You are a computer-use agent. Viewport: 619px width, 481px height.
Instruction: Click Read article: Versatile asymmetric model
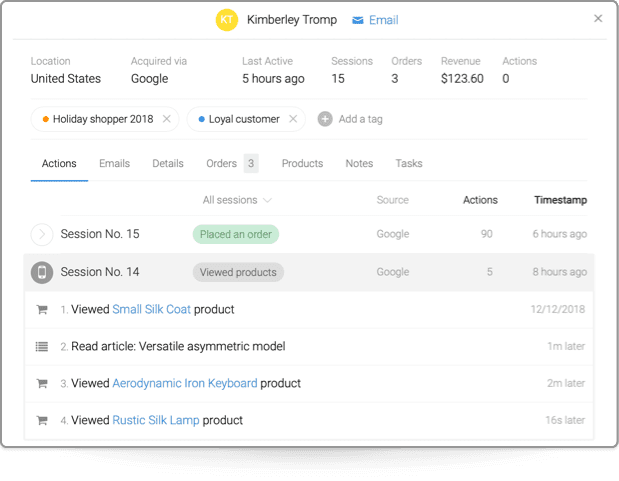(178, 346)
